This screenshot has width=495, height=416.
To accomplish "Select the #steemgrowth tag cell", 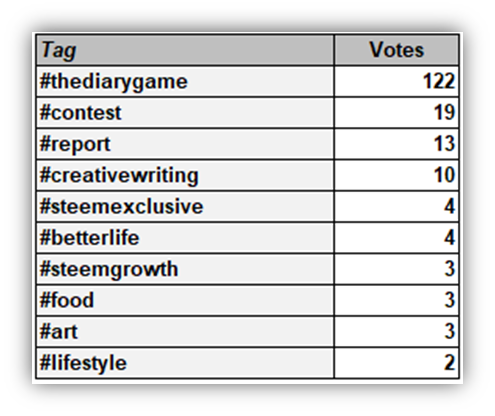I will [x=185, y=269].
